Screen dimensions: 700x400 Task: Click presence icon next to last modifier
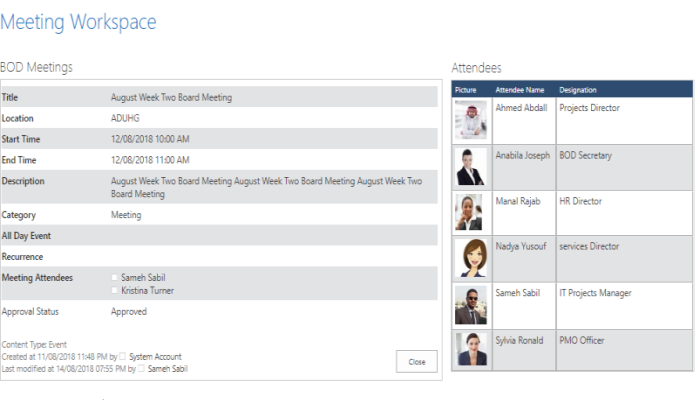coord(140,369)
